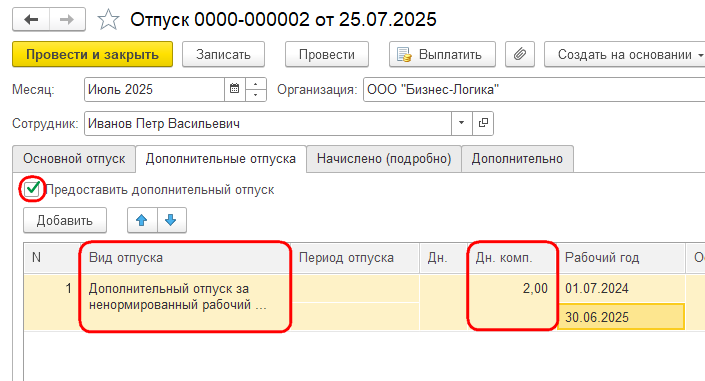This screenshot has width=705, height=381.
Task: Save document with Записать button
Action: 223,54
